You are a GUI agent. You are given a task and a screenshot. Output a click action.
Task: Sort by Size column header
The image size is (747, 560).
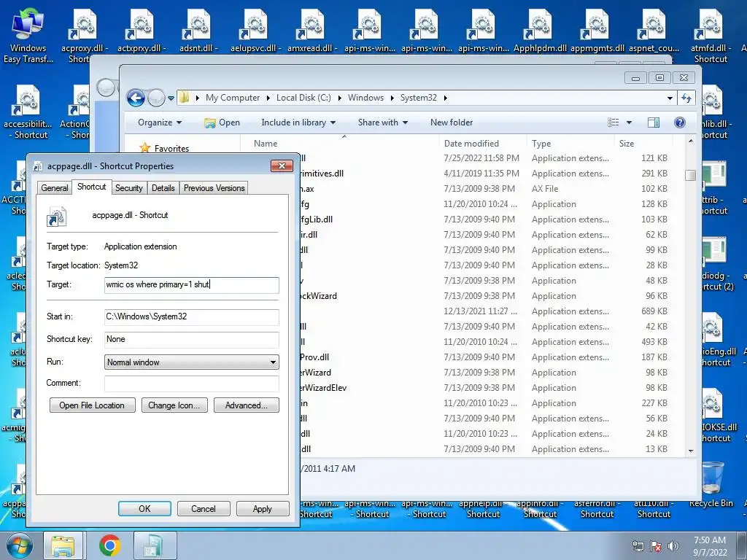643,144
